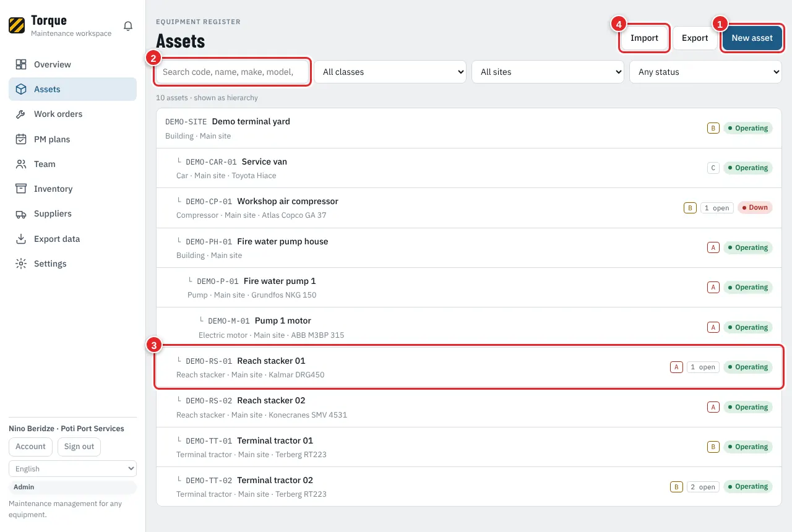Click the Export data download icon
The width and height of the screenshot is (792, 532).
click(x=21, y=239)
